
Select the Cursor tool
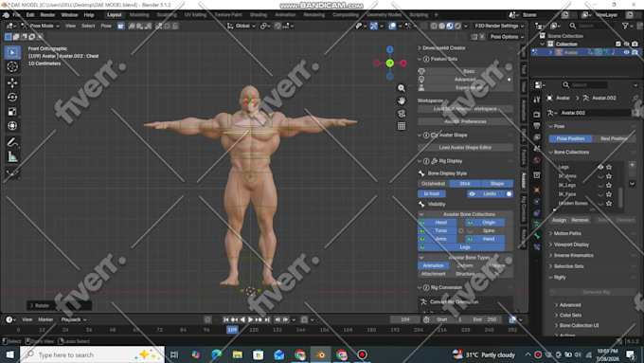click(x=12, y=66)
